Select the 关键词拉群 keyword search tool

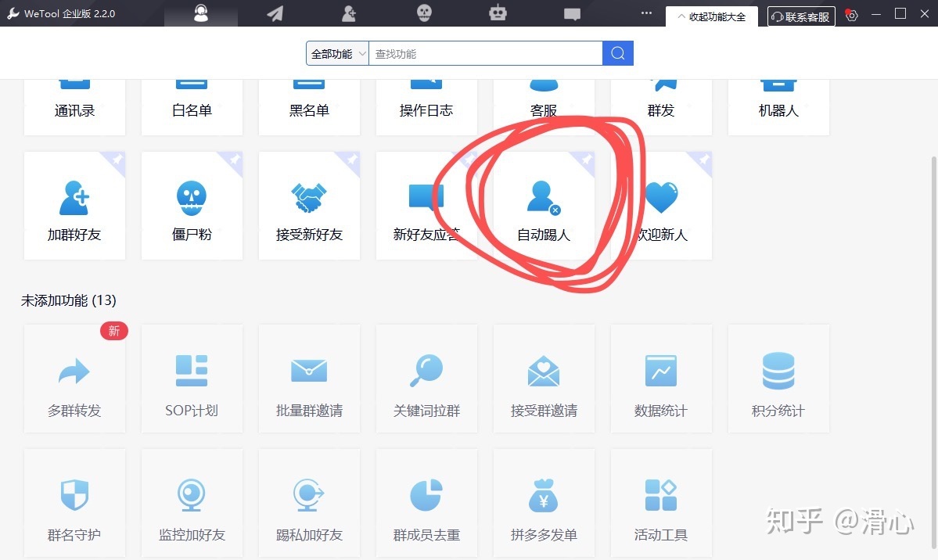click(426, 379)
